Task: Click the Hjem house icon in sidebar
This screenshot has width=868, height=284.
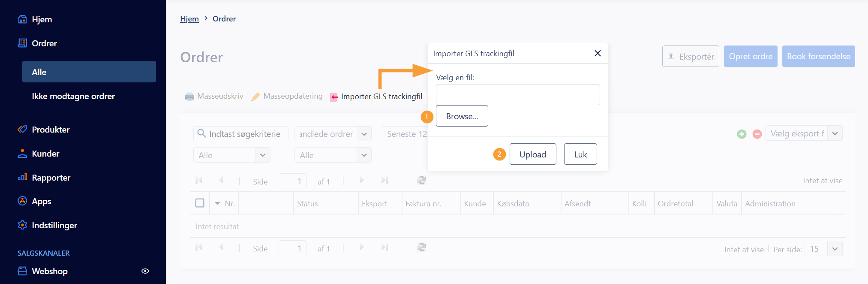Action: click(22, 19)
